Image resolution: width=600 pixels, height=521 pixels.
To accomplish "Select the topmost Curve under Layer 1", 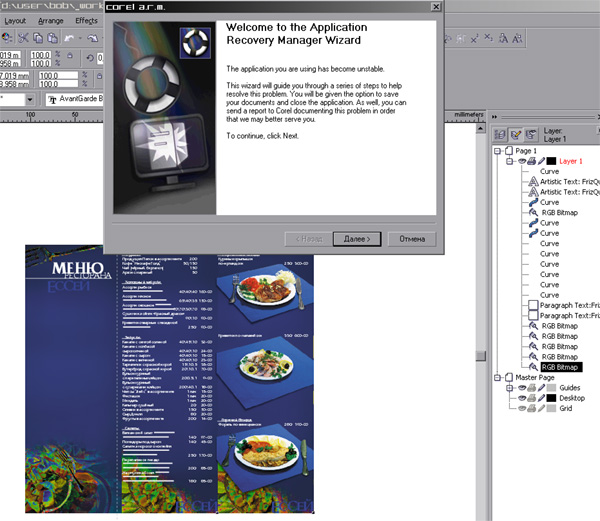I will [549, 171].
